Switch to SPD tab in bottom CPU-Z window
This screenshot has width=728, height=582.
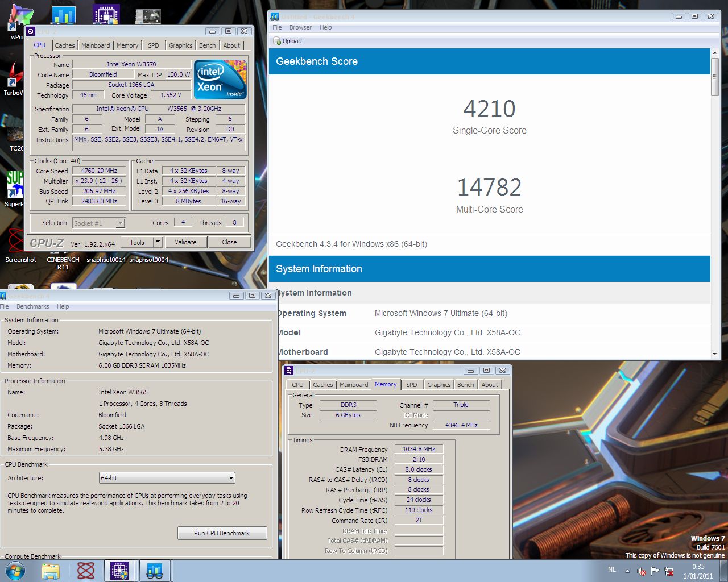pyautogui.click(x=412, y=385)
